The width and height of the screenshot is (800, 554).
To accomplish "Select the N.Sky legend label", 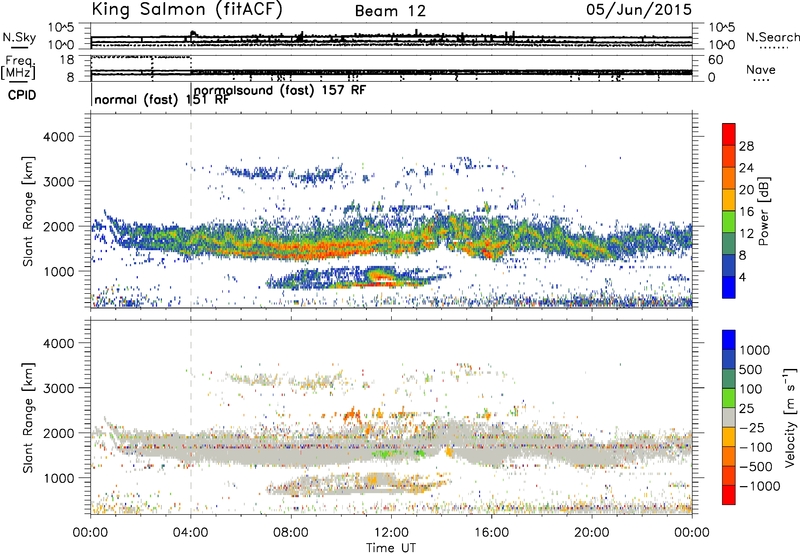I will pos(19,37).
